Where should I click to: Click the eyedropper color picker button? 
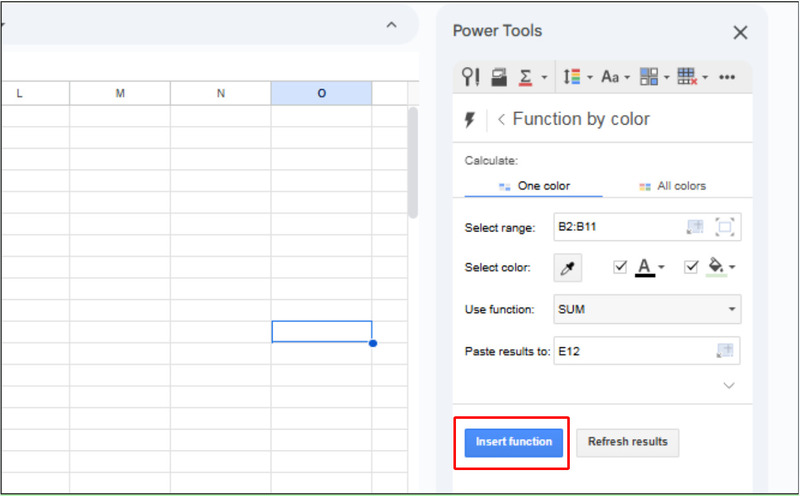[x=568, y=268]
